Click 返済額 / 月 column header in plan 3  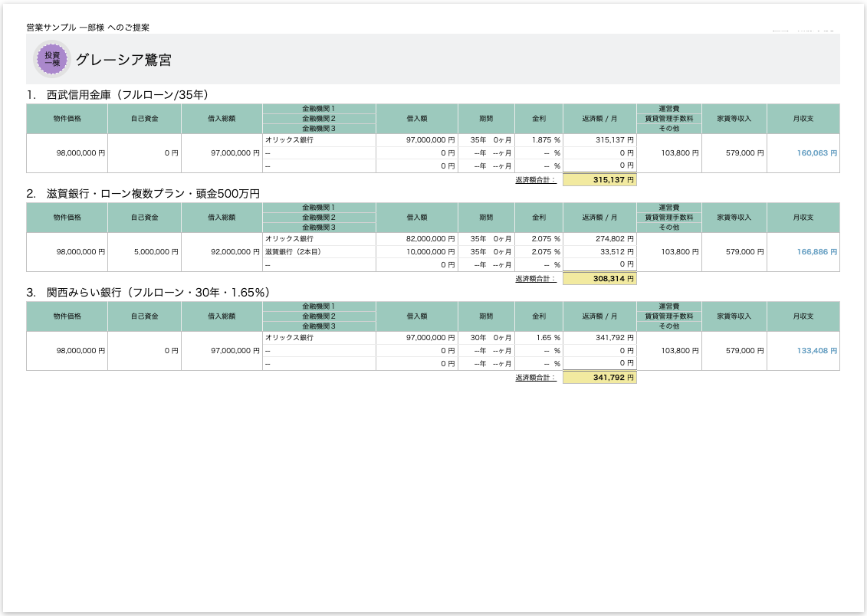click(599, 316)
